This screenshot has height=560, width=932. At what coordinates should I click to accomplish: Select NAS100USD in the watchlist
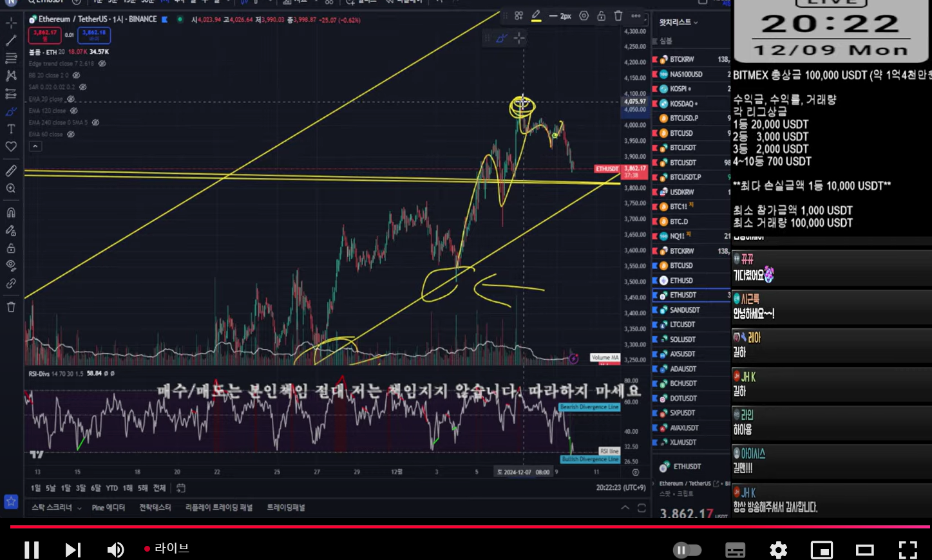pos(692,74)
